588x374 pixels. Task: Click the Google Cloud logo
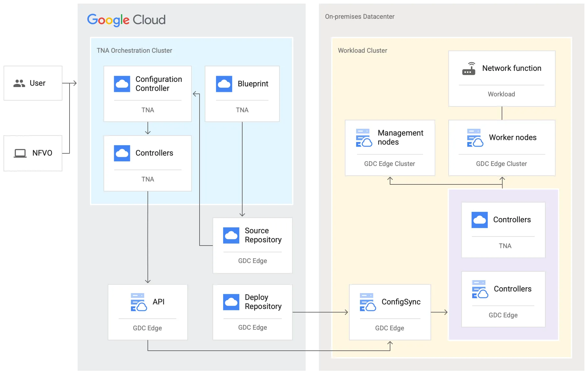126,20
